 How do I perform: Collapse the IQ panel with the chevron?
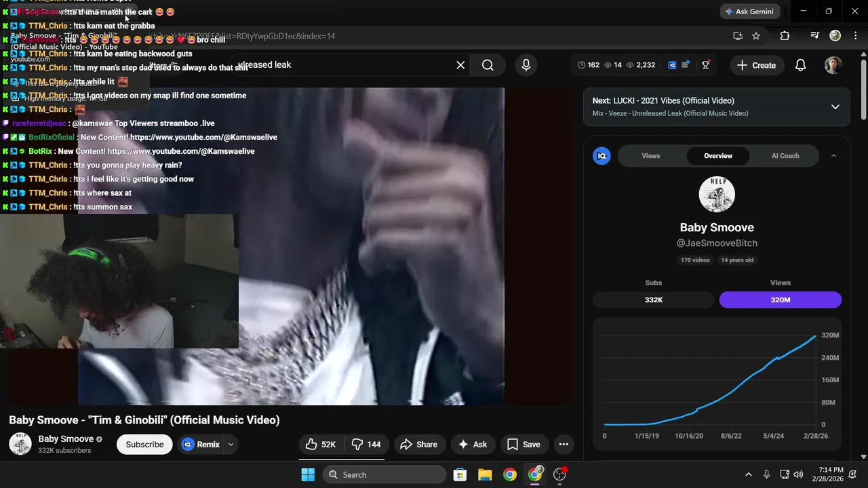pos(833,156)
